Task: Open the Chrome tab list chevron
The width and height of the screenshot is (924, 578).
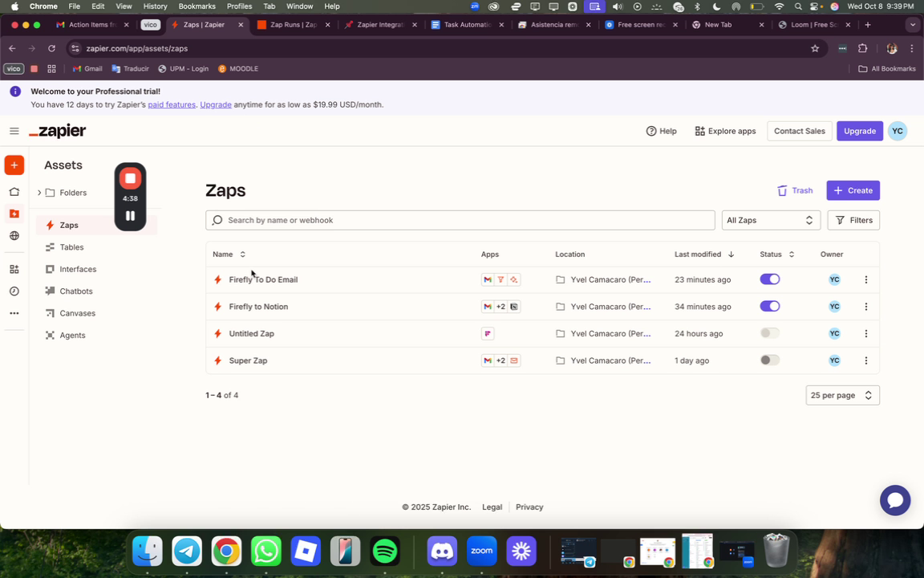Action: pyautogui.click(x=912, y=25)
